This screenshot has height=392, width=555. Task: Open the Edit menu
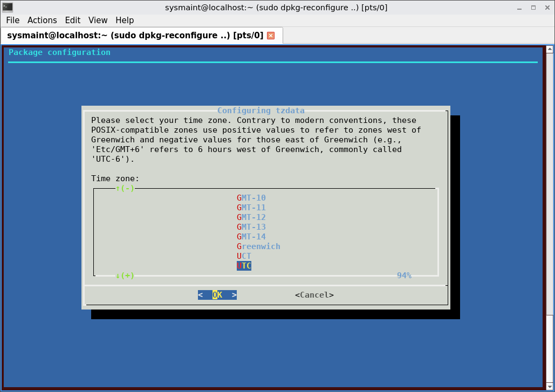[72, 20]
